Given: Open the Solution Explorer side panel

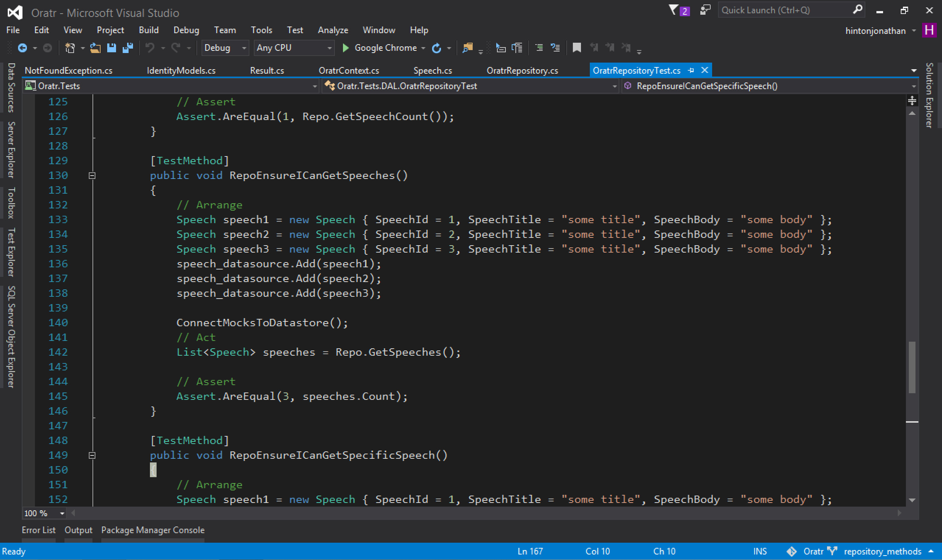Looking at the screenshot, I should point(929,95).
